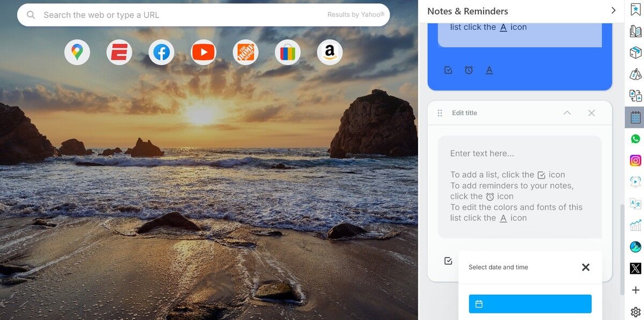Click Edit title on the white note
This screenshot has width=644, height=320.
(x=464, y=113)
